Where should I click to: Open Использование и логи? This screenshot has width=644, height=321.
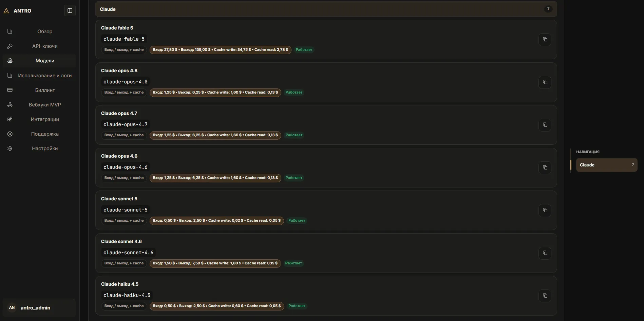[x=39, y=75]
